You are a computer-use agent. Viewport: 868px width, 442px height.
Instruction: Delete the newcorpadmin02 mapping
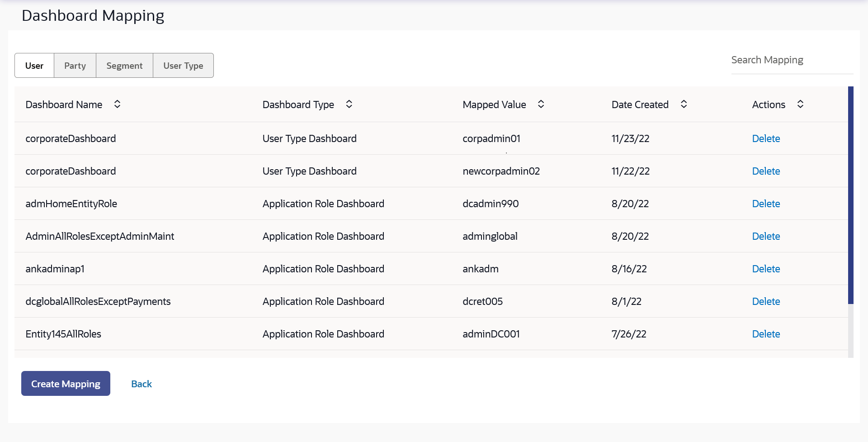click(x=766, y=171)
